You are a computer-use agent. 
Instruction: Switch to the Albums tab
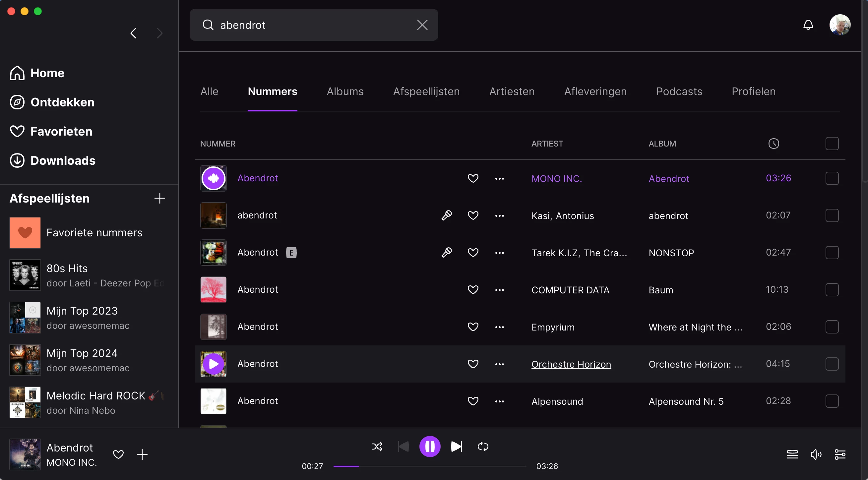(x=345, y=91)
